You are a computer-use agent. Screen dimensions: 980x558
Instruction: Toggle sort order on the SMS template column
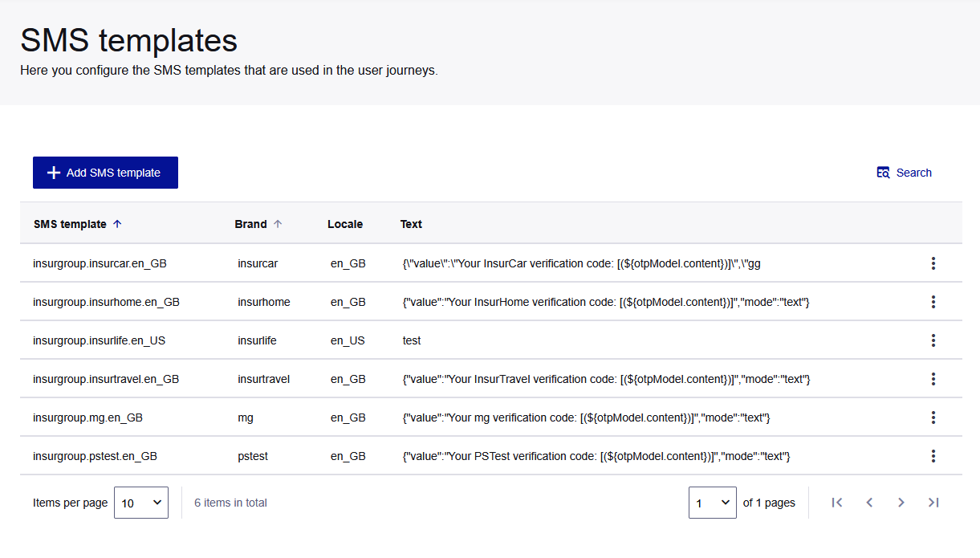(x=78, y=224)
